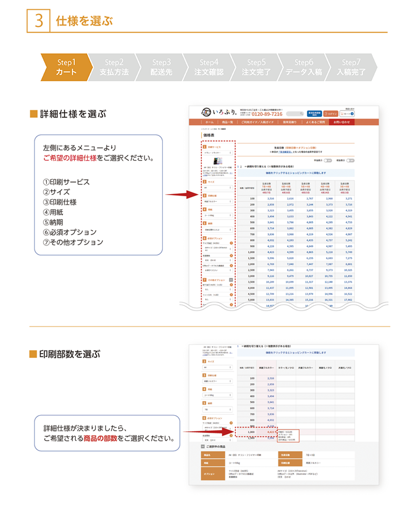Open 印刷仕様 dropdown in 詳細仕様 screenshot
420x531 pixels.
pyautogui.click(x=218, y=202)
